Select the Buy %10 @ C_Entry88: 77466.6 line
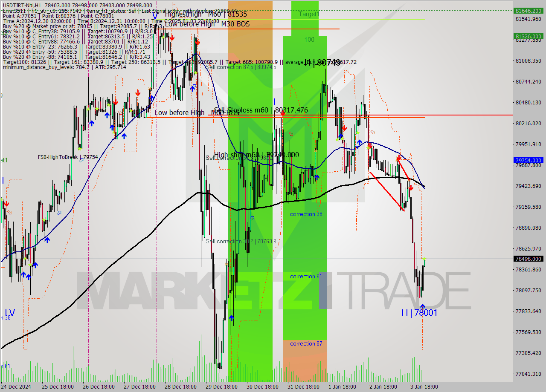The height and width of the screenshot is (392, 546). (76, 41)
